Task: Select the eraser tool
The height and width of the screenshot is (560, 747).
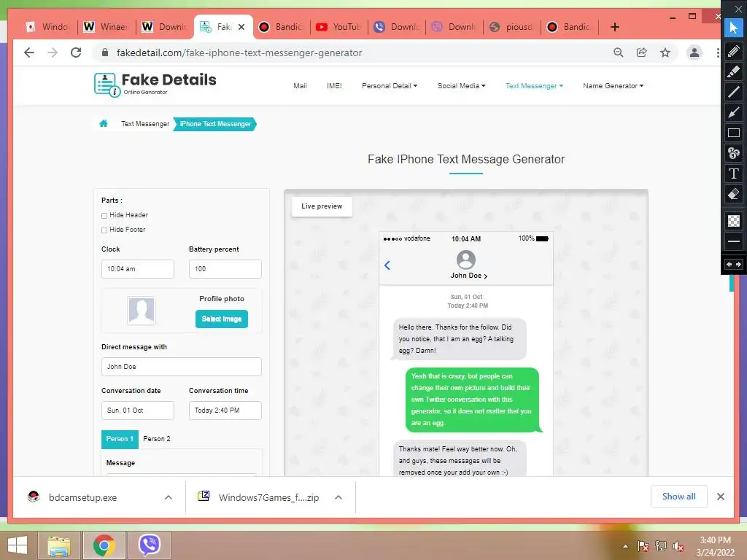Action: point(734,194)
